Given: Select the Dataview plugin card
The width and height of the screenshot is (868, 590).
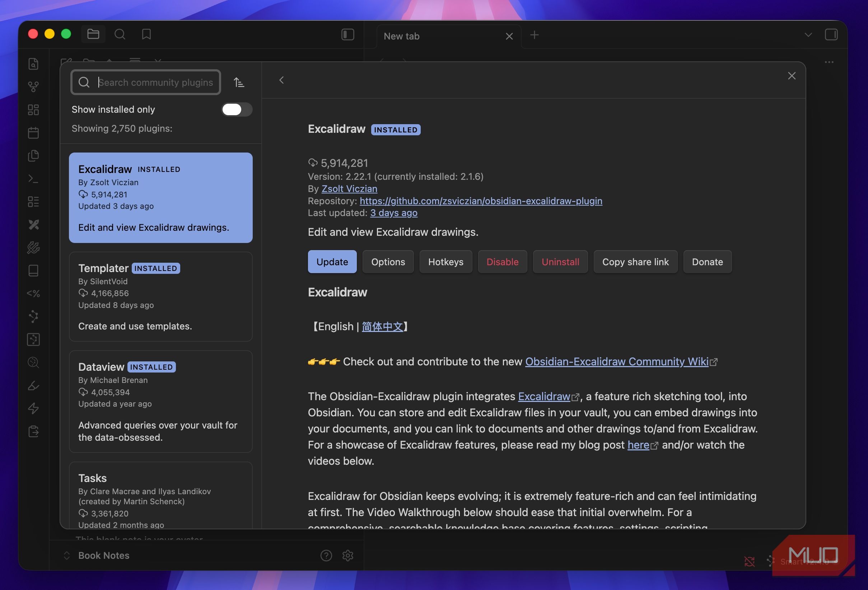Looking at the screenshot, I should [160, 402].
